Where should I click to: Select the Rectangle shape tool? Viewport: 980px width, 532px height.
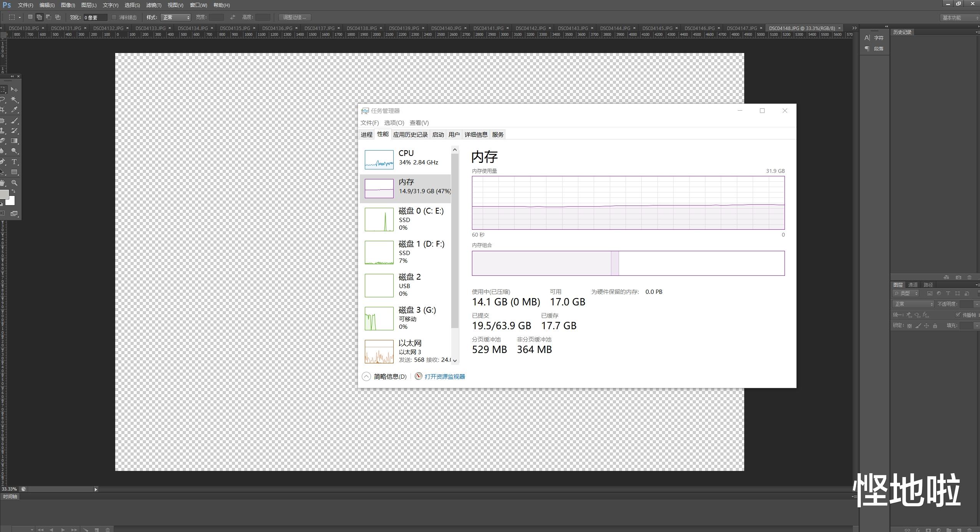click(14, 172)
